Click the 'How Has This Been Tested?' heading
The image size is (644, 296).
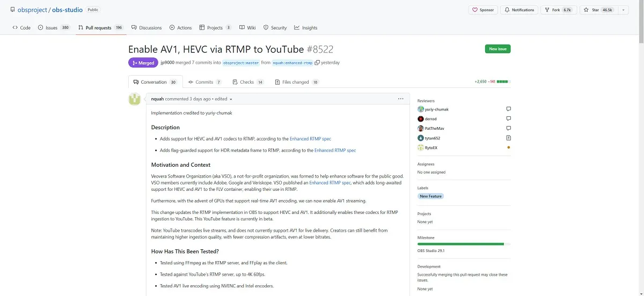[185, 251]
